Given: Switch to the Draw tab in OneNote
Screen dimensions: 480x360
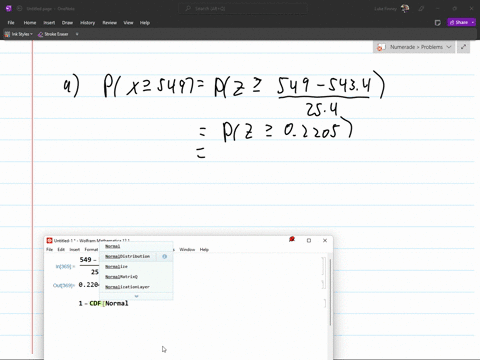Looking at the screenshot, I should (x=67, y=23).
